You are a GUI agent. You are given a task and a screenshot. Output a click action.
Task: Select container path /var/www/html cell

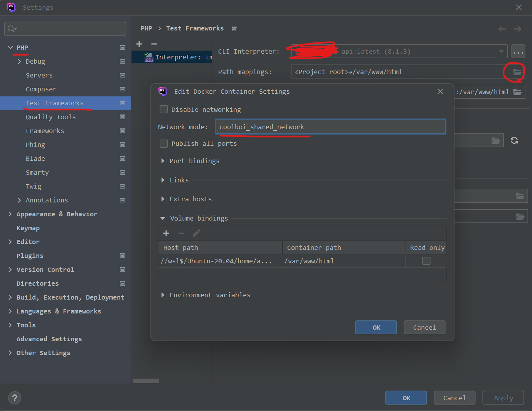[x=343, y=261]
